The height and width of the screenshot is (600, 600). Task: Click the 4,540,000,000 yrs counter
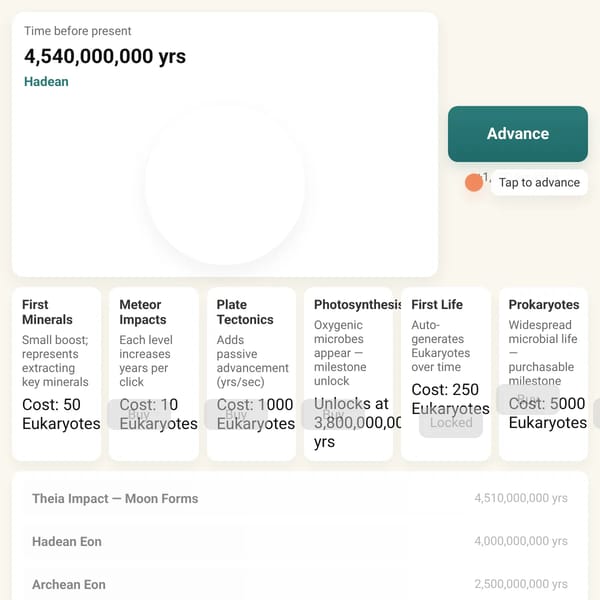pyautogui.click(x=105, y=56)
